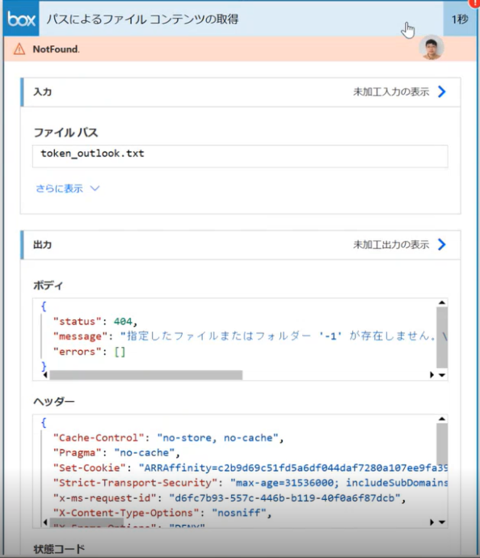The height and width of the screenshot is (558, 480).
Task: Click 未加工出力の表示 link
Action: [x=391, y=244]
